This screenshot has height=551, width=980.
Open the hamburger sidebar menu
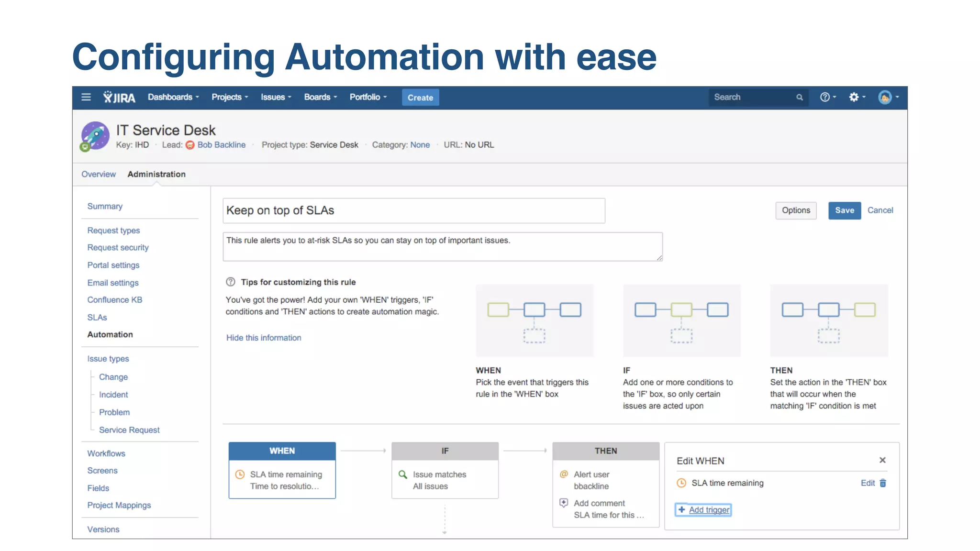[86, 97]
